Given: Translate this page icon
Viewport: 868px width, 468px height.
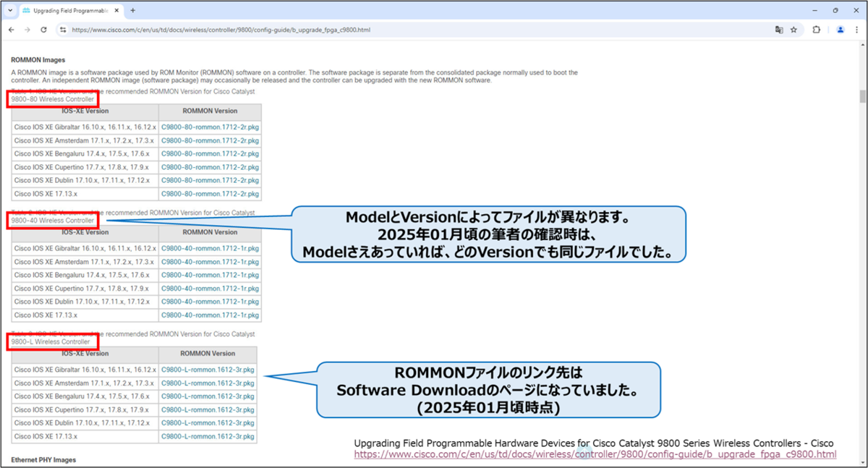Looking at the screenshot, I should tap(778, 30).
